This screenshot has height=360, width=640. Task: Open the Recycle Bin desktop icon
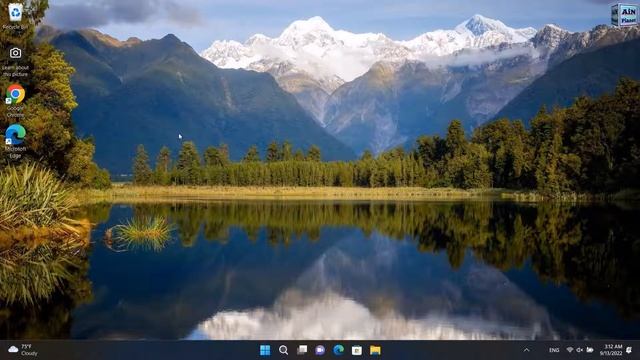pyautogui.click(x=15, y=16)
